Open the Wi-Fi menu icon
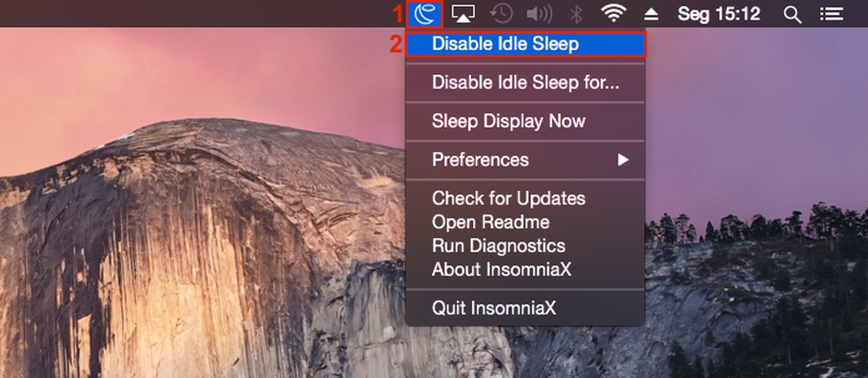This screenshot has height=378, width=868. tap(615, 14)
